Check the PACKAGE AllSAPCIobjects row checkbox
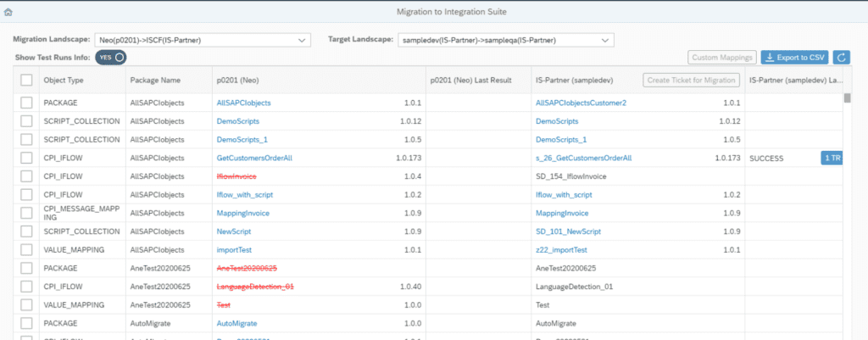Screen dimensions: 868x340 pos(26,103)
